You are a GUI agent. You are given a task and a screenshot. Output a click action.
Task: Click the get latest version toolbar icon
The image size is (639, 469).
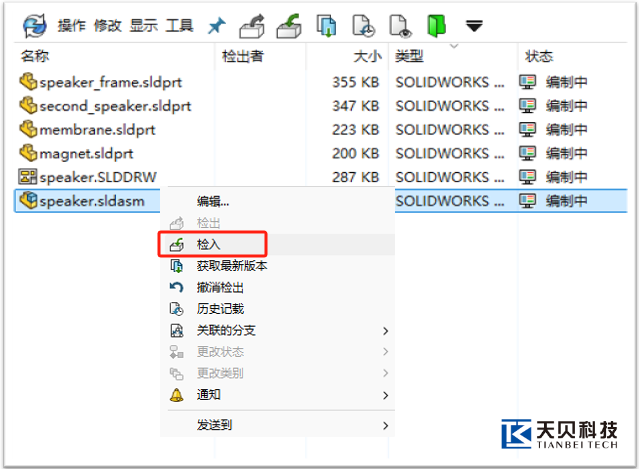326,26
